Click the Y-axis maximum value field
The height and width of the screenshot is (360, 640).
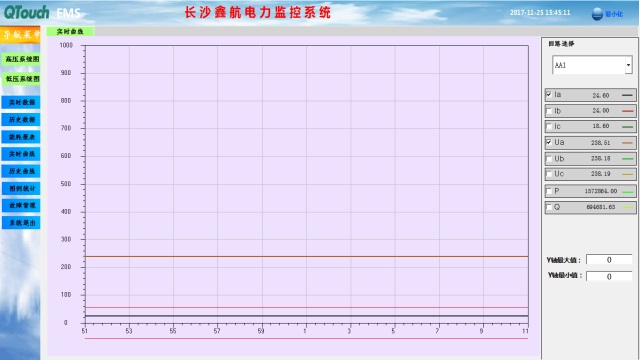click(x=609, y=260)
